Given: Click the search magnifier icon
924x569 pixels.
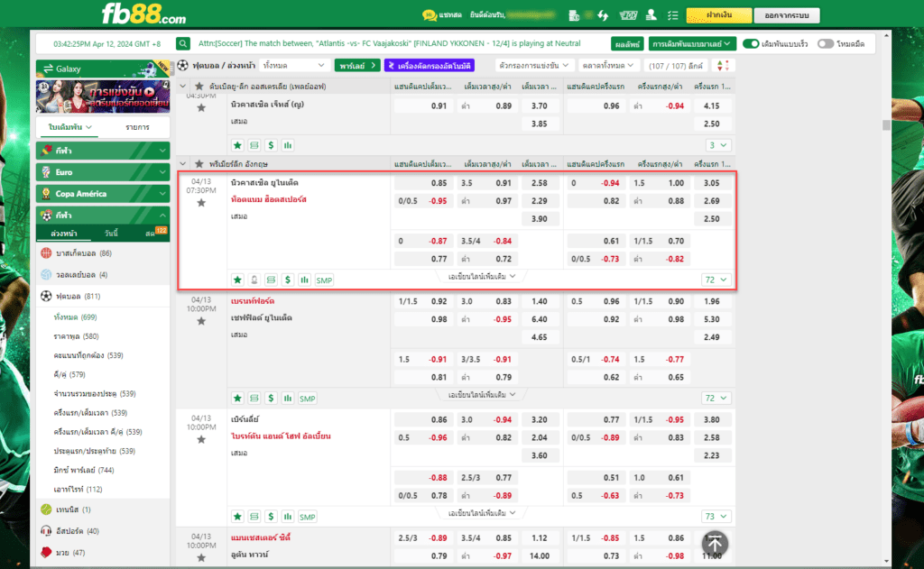Looking at the screenshot, I should (x=183, y=43).
